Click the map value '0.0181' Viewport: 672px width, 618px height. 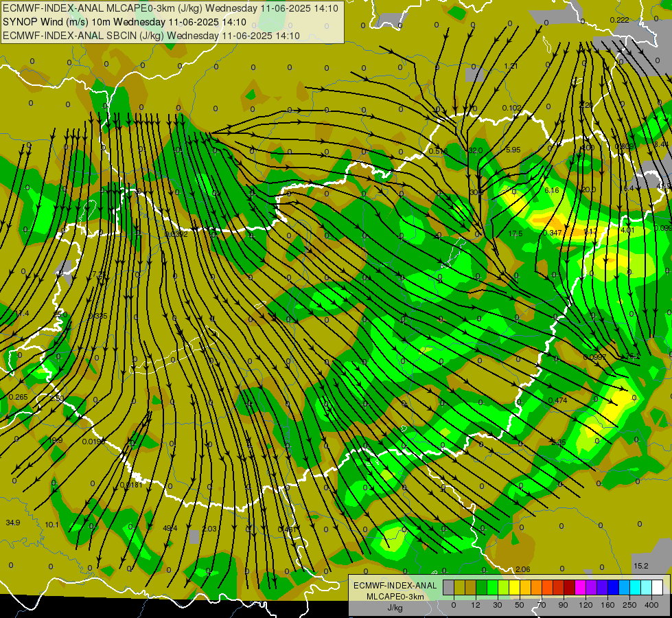pyautogui.click(x=131, y=485)
